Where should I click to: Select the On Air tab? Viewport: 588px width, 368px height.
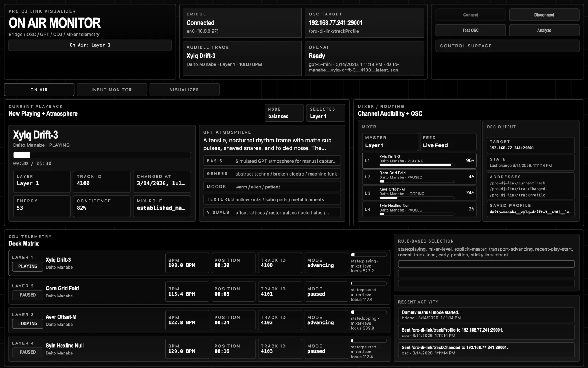pyautogui.click(x=39, y=89)
